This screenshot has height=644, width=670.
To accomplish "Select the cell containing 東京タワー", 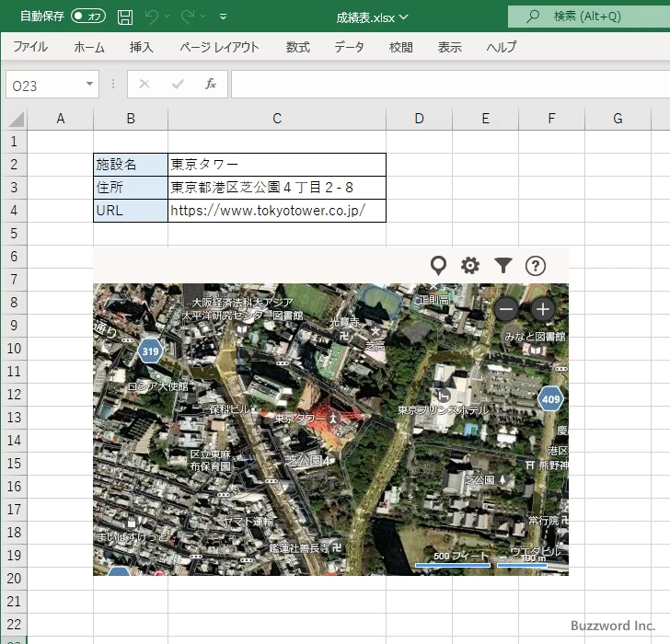I will coord(277,165).
